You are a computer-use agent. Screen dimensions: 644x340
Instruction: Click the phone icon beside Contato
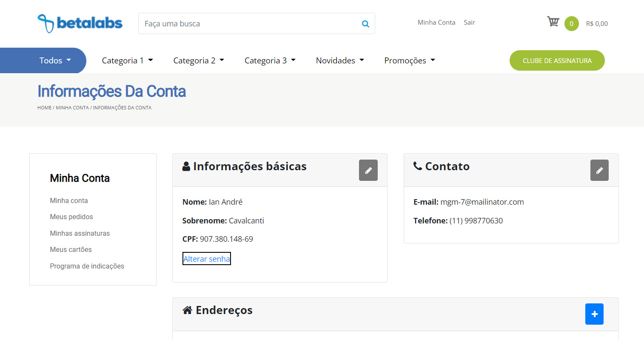coord(418,166)
